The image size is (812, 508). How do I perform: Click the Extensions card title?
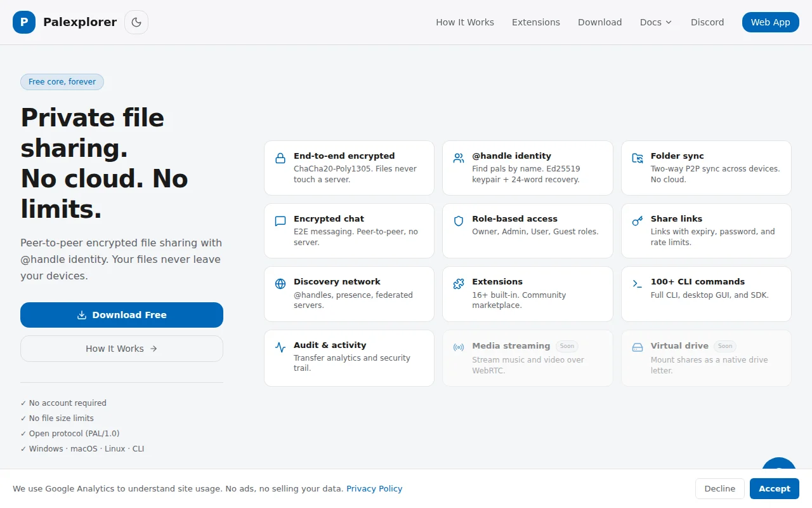[x=497, y=281]
